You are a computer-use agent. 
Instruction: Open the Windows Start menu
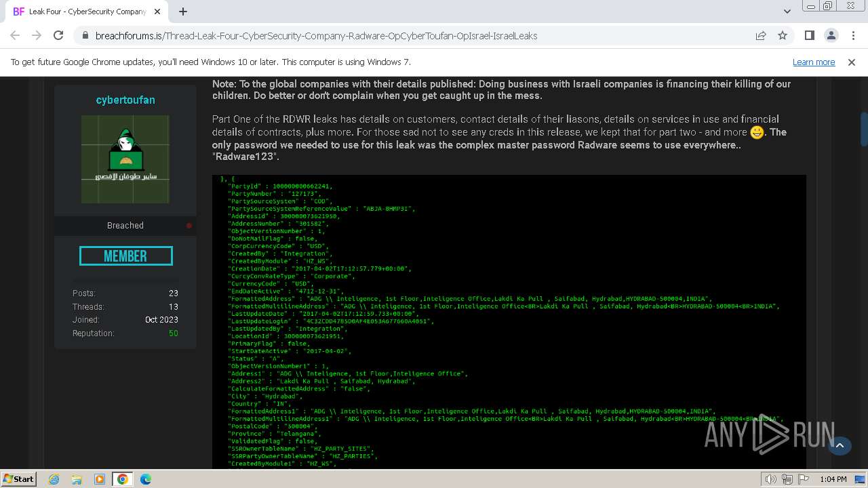pyautogui.click(x=18, y=479)
